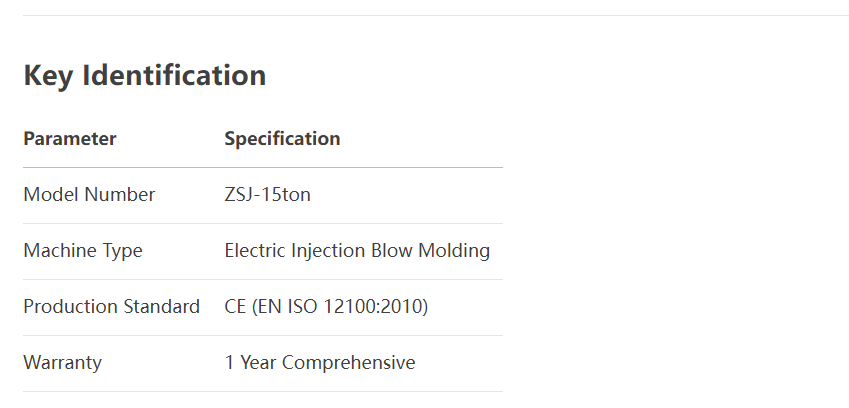Click the word Key in heading
849x408 pixels.
click(48, 76)
